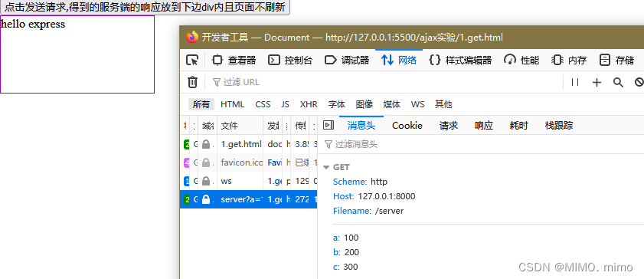The width and height of the screenshot is (644, 279).
Task: Click the element picker icon in developer tools
Action: tap(191, 61)
